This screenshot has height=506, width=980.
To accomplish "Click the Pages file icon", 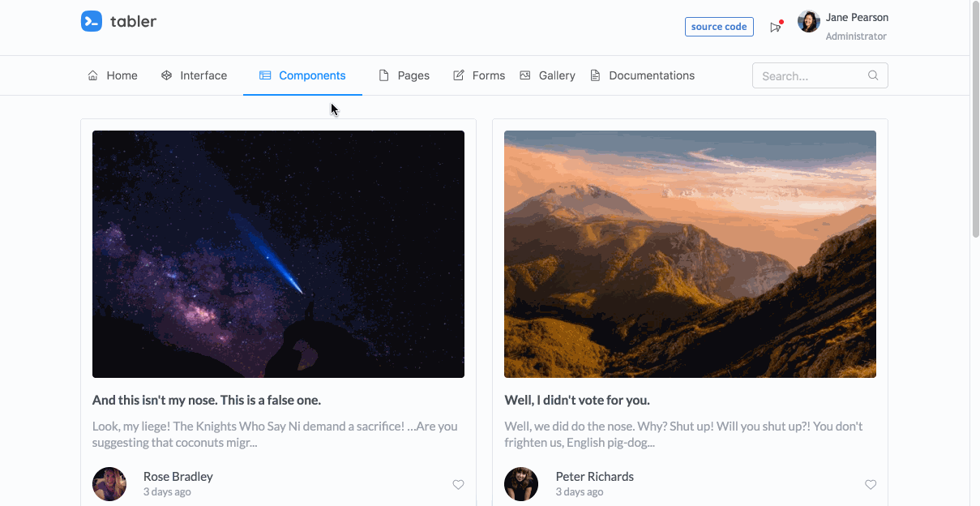I will 384,75.
